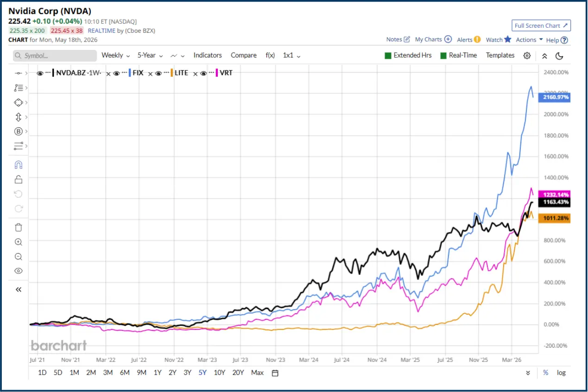588x392 pixels.
Task: Expand the bottom-right double chevron down
Action: (x=528, y=373)
